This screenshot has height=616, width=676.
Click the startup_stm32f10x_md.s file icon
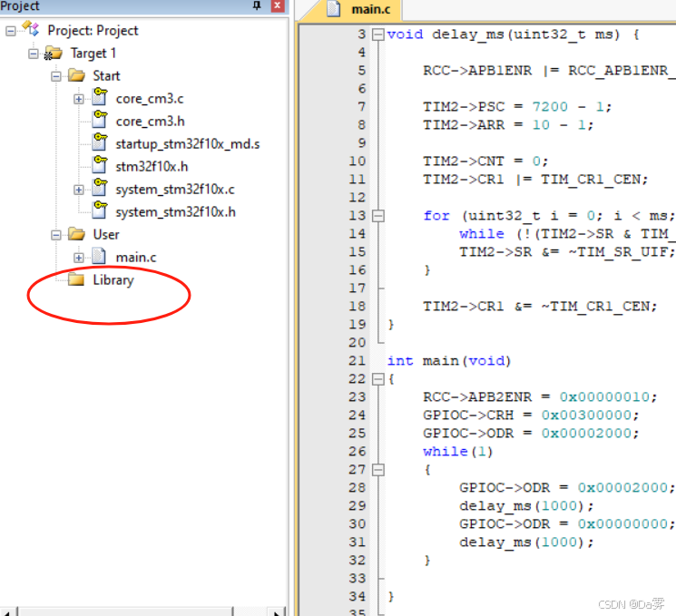point(100,142)
